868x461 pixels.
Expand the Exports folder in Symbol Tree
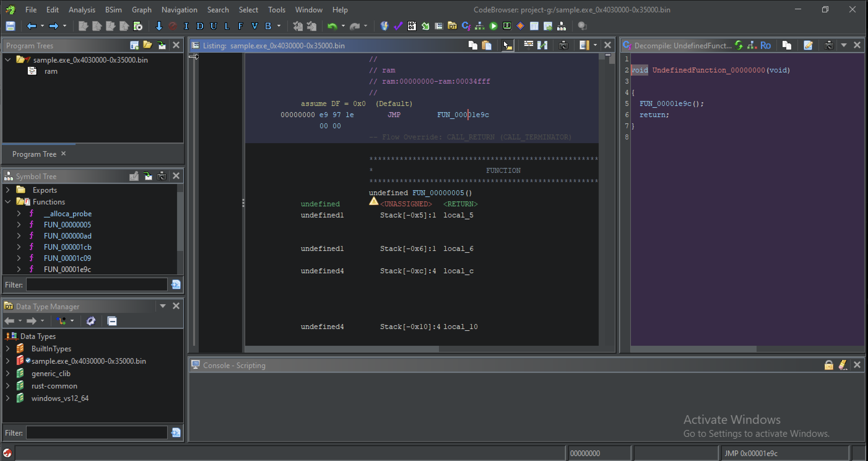click(x=8, y=190)
